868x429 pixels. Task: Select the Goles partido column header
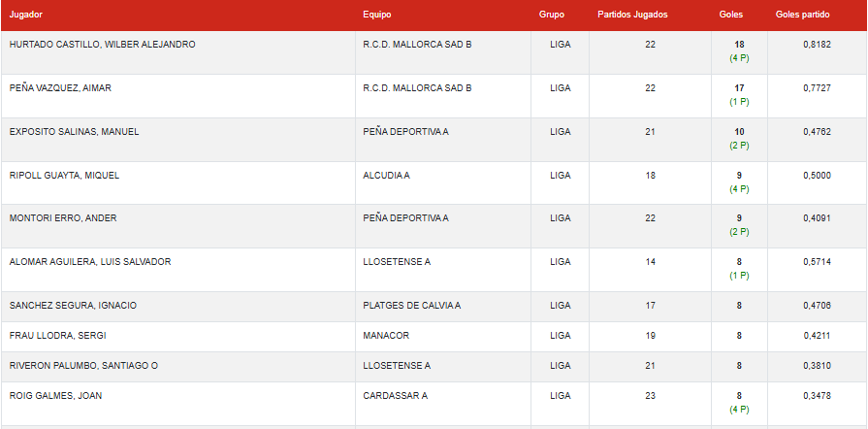click(803, 16)
